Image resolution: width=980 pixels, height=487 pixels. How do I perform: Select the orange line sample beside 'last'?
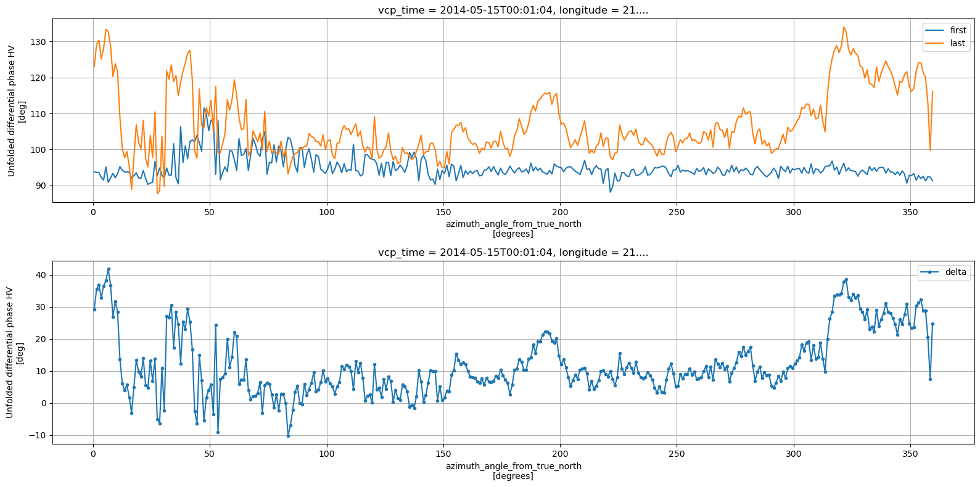pyautogui.click(x=936, y=43)
